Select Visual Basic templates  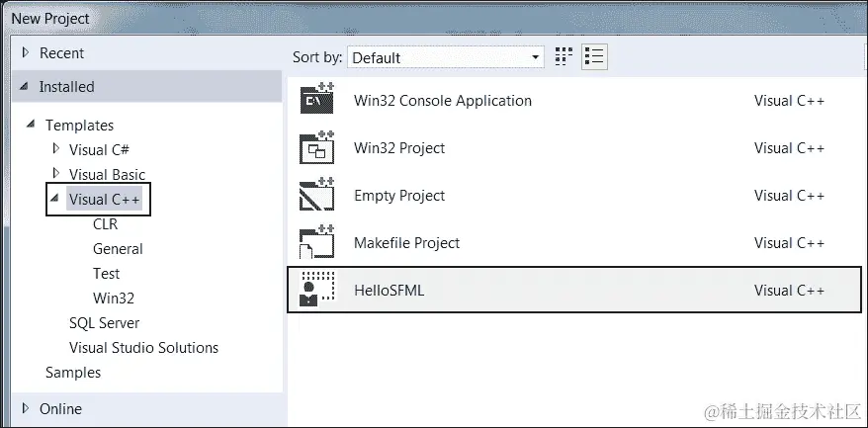[x=107, y=174]
